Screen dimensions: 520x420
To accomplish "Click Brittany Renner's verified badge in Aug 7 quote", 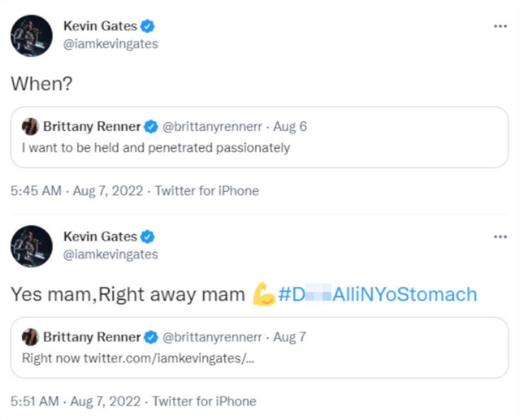I will pyautogui.click(x=151, y=337).
